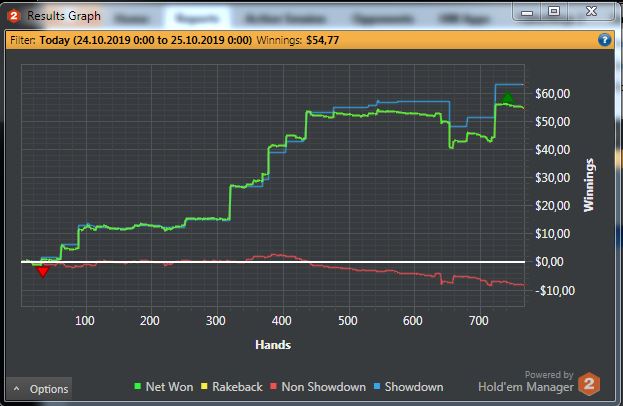Click the -$10,00 y-axis label

pyautogui.click(x=555, y=291)
